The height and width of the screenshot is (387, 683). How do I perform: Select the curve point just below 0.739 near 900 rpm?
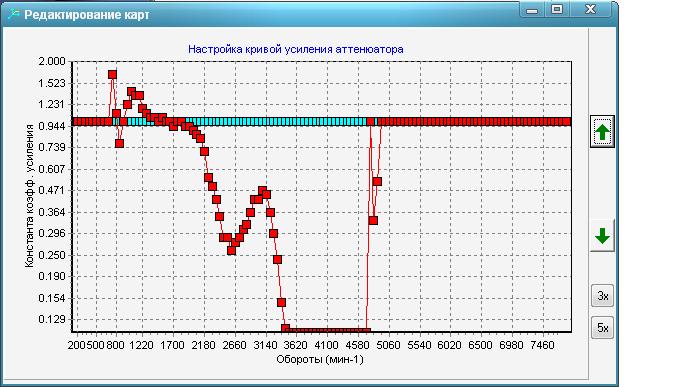(119, 143)
